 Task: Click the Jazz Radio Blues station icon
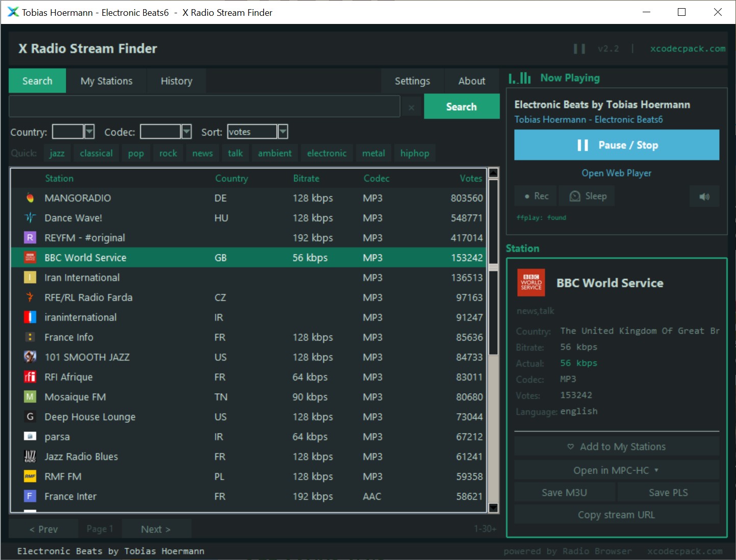(30, 456)
